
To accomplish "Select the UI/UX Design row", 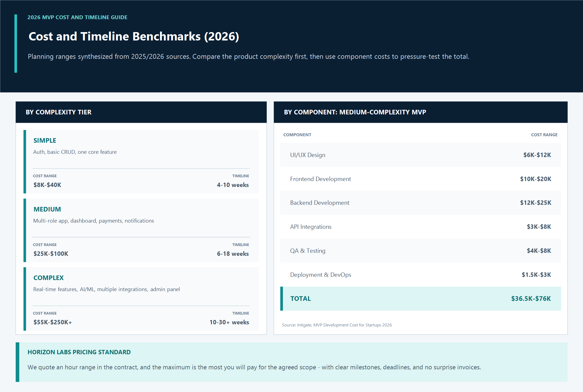I will point(421,155).
